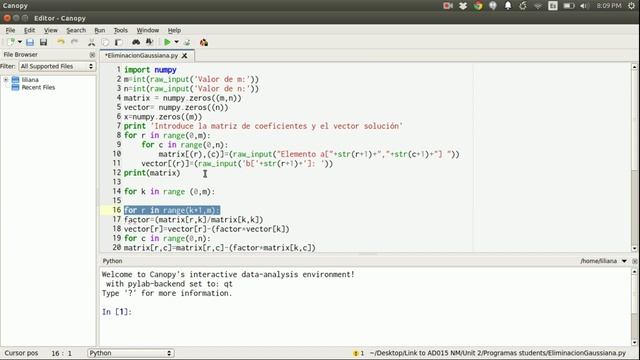Viewport: 640px width, 360px height.
Task: Click line 7 print statement text
Action: tap(263, 126)
